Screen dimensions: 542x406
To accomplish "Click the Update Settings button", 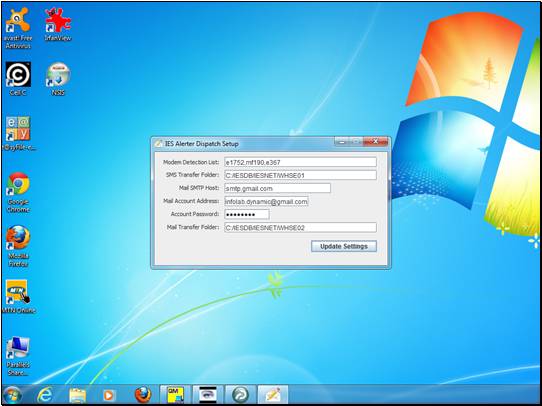I will tap(344, 246).
